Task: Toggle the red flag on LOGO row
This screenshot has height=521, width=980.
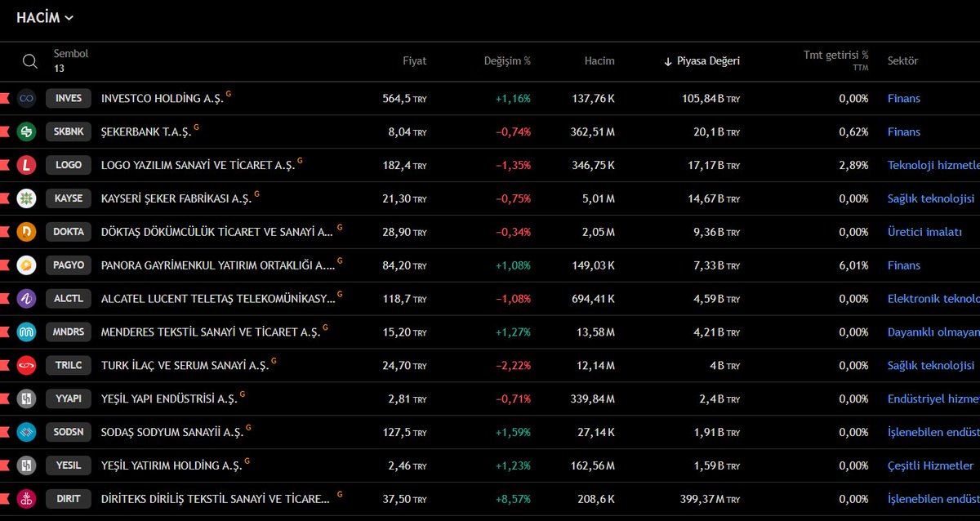Action: [4, 166]
